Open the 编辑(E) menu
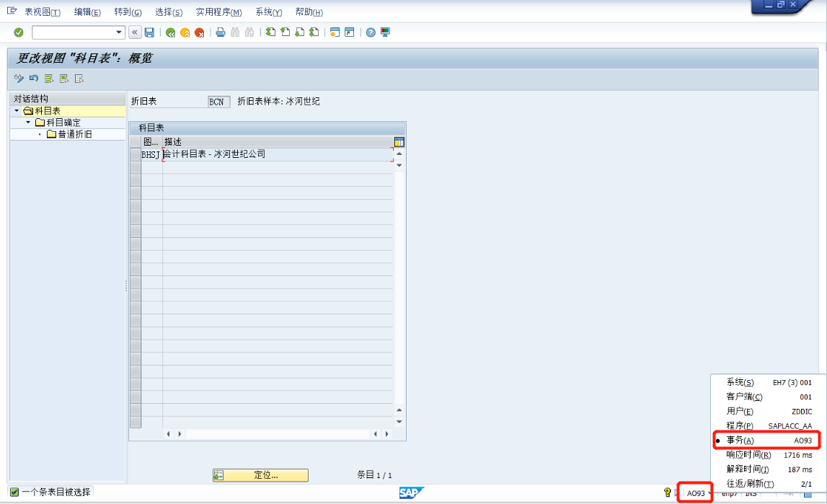This screenshot has width=827, height=504. [x=87, y=12]
